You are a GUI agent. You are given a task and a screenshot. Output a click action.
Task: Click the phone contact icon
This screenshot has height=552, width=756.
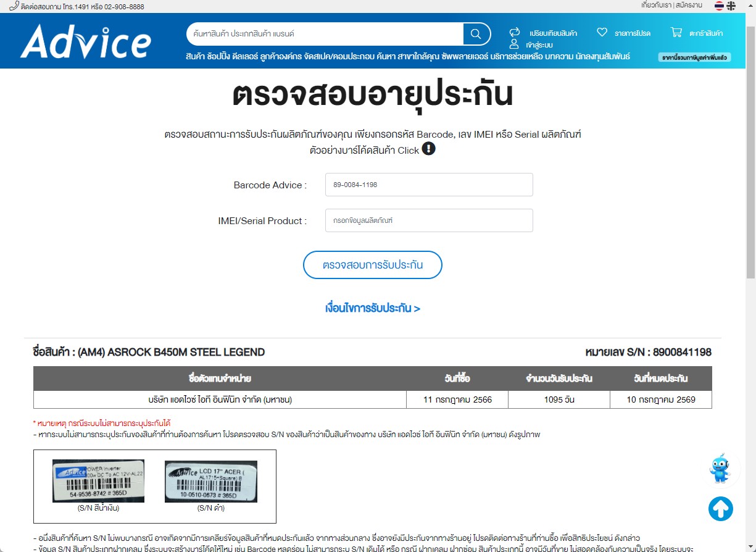14,6
